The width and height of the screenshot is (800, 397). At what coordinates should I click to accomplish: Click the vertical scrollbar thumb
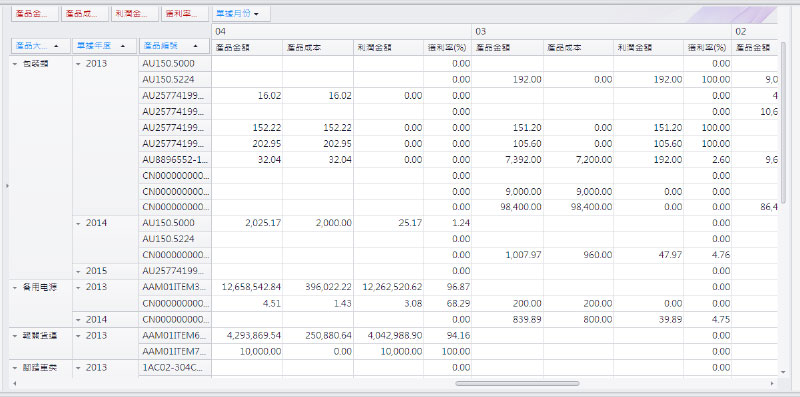tap(784, 122)
